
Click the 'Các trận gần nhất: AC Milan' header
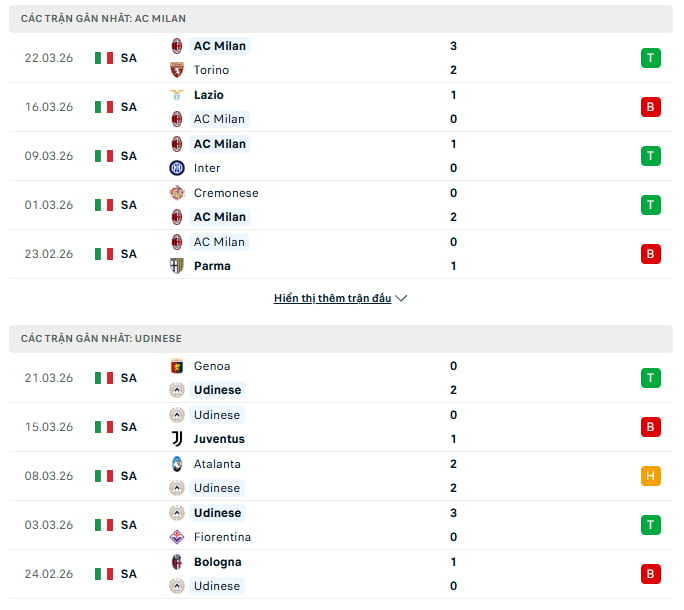click(x=103, y=19)
